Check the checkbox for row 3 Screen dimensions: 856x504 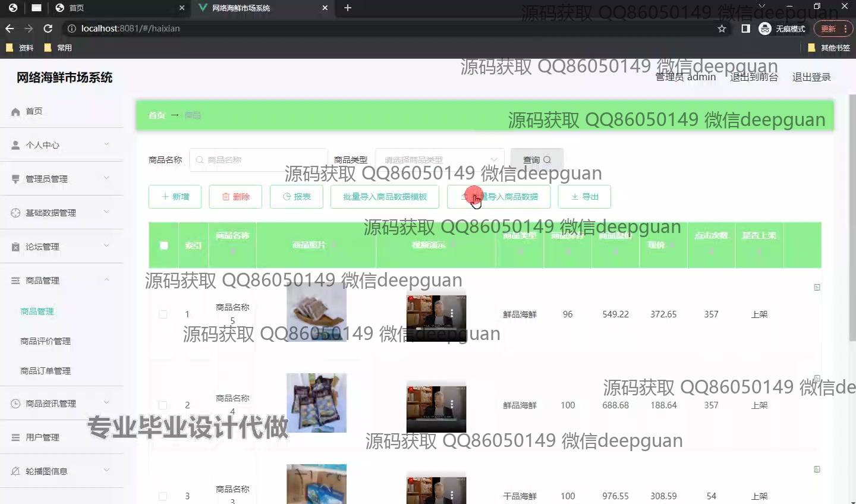163,496
